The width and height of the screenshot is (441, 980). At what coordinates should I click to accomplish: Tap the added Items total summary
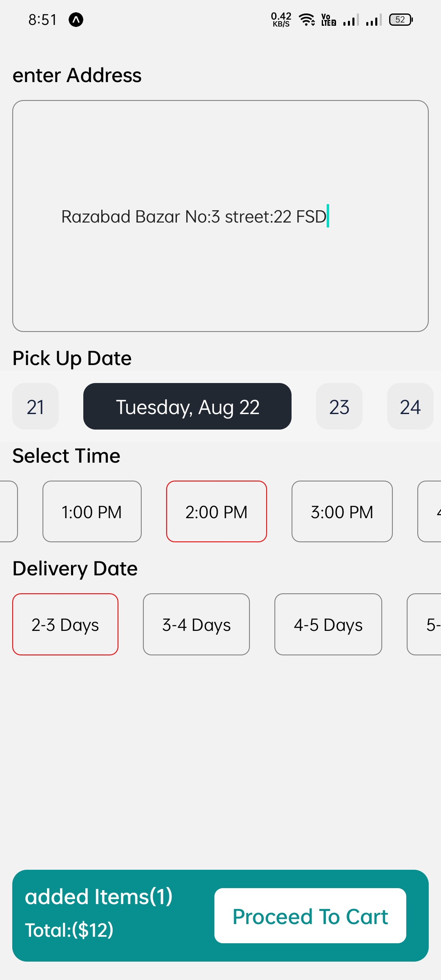[99, 913]
